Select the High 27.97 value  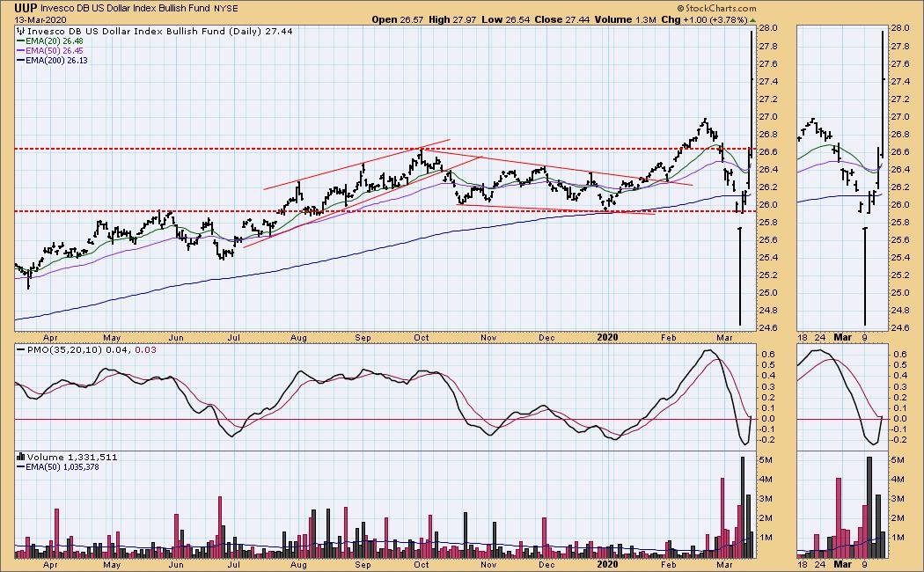click(452, 19)
